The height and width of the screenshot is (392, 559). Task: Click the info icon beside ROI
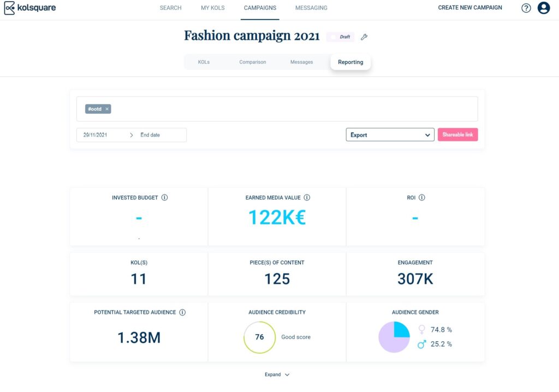coord(422,198)
